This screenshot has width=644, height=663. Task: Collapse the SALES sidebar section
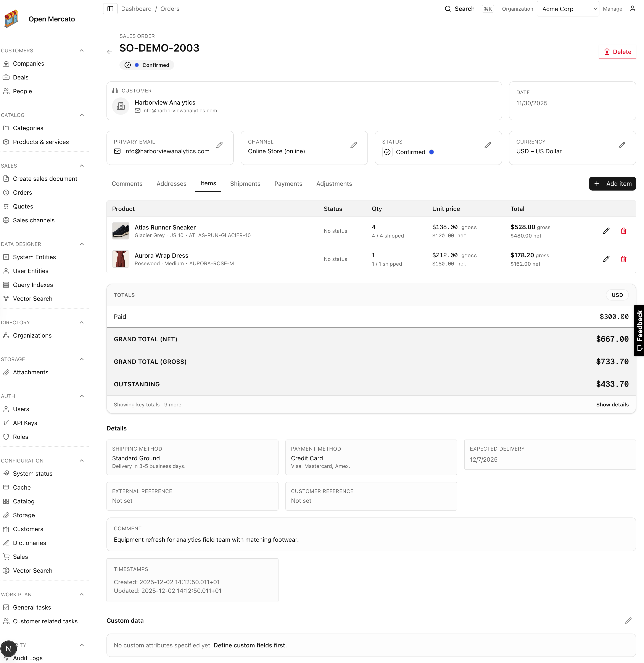pyautogui.click(x=82, y=165)
